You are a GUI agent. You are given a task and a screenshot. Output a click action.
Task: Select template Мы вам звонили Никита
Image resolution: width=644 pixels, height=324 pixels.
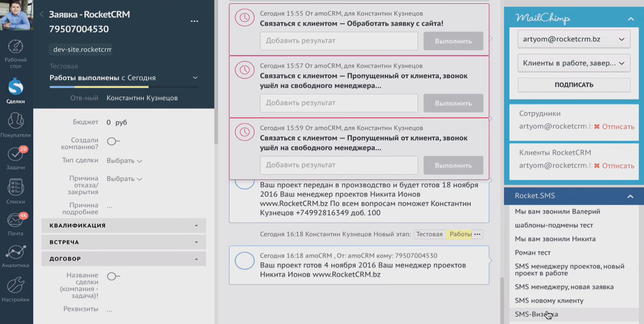click(555, 239)
